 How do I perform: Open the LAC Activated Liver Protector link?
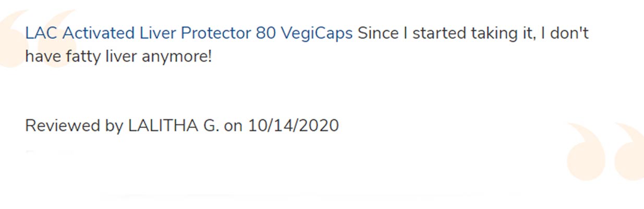pyautogui.click(x=189, y=34)
